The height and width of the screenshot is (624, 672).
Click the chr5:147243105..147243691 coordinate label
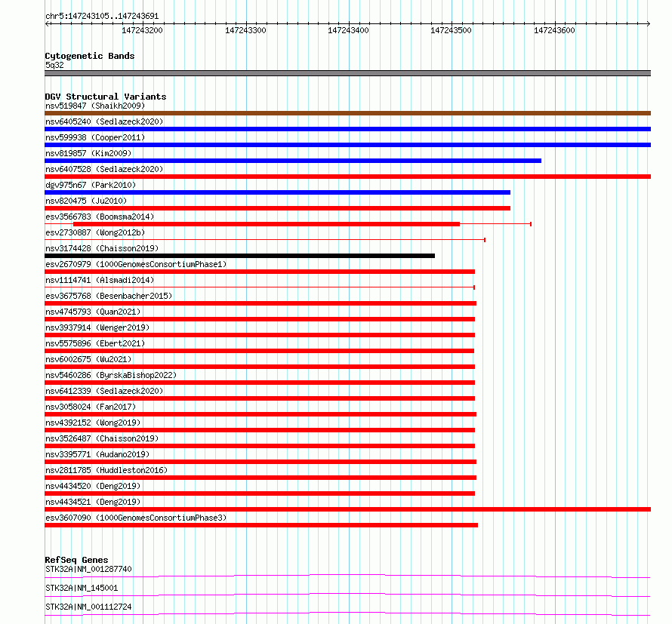pyautogui.click(x=102, y=17)
